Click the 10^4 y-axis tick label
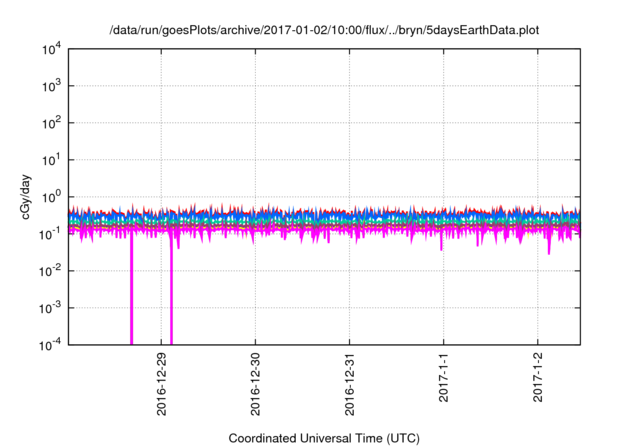This screenshot has height=448, width=640. (51, 49)
